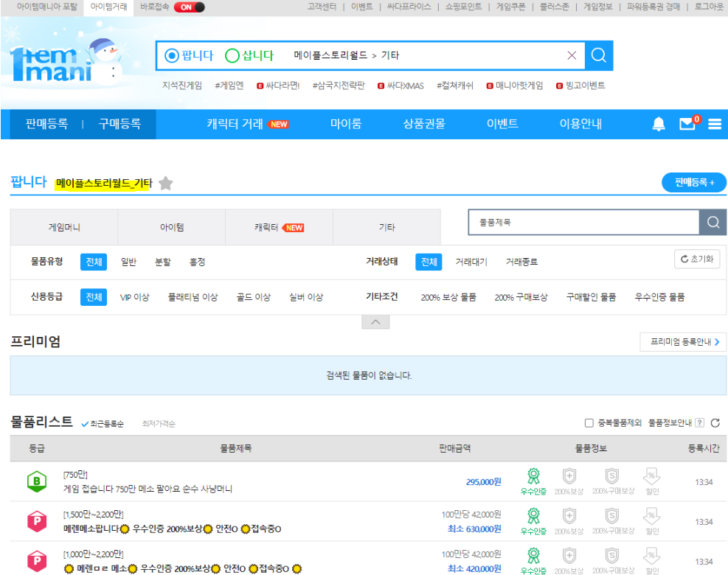Select the 팝니다 radio button

click(x=172, y=56)
